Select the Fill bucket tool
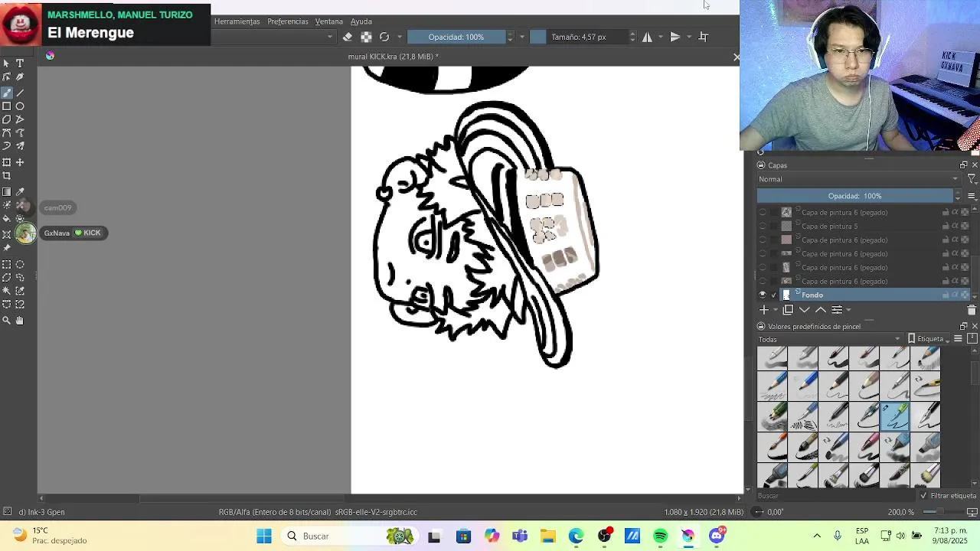980x551 pixels. coord(7,219)
